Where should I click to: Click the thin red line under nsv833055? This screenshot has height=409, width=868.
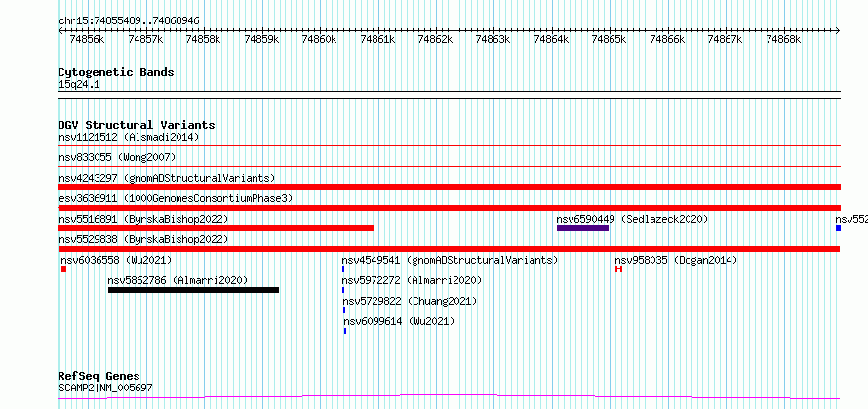click(x=450, y=167)
